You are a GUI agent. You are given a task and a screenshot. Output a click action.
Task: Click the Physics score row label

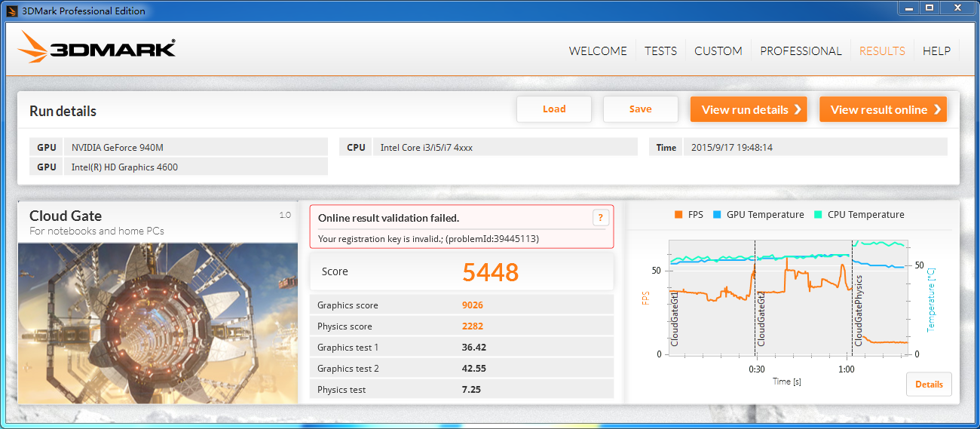[x=345, y=326]
